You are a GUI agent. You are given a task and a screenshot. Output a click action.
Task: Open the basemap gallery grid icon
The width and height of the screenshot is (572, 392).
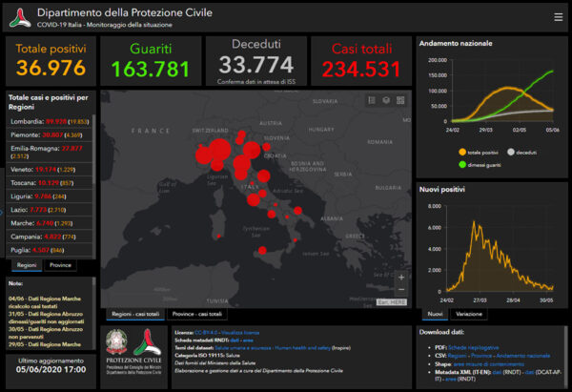400,100
